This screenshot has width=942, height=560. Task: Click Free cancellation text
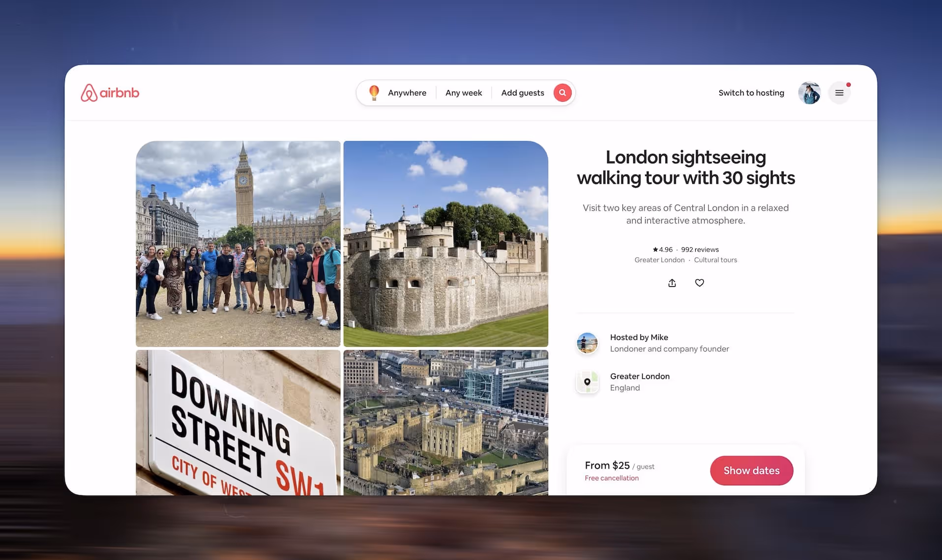pos(612,478)
